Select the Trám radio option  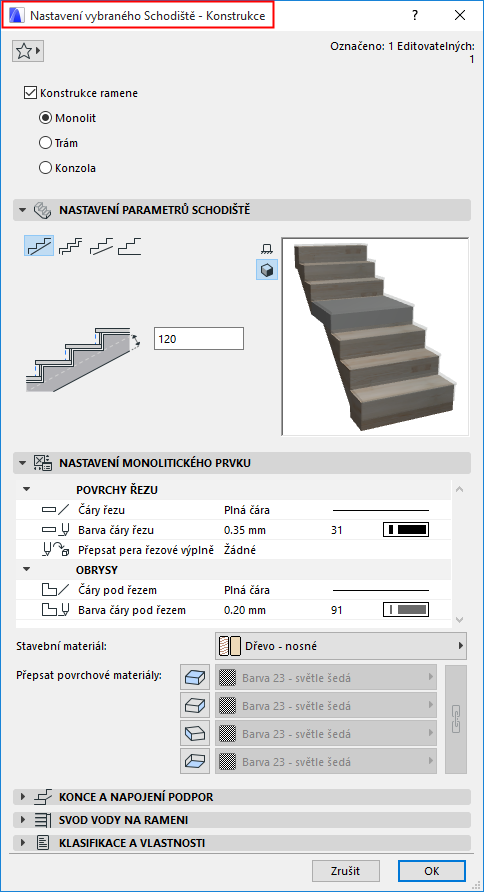45,143
